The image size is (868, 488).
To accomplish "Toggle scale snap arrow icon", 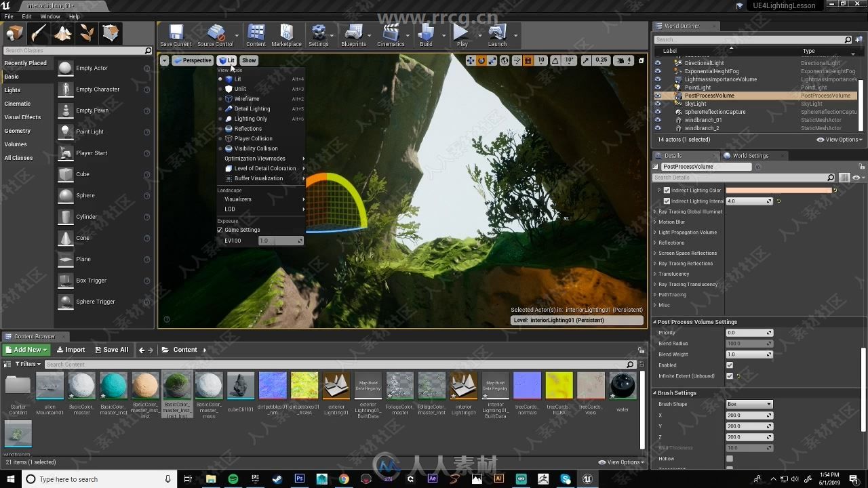I will 586,60.
